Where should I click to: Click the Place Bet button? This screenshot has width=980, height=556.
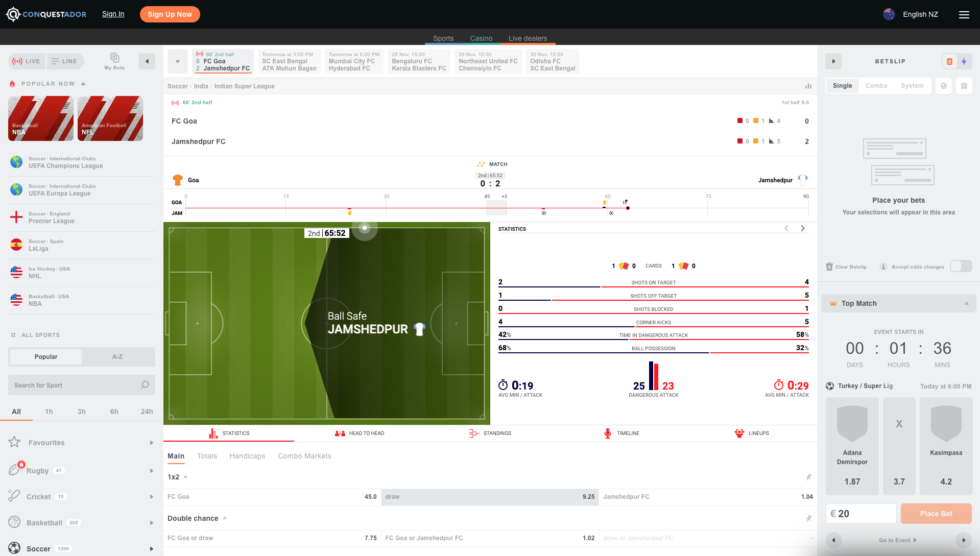(936, 514)
